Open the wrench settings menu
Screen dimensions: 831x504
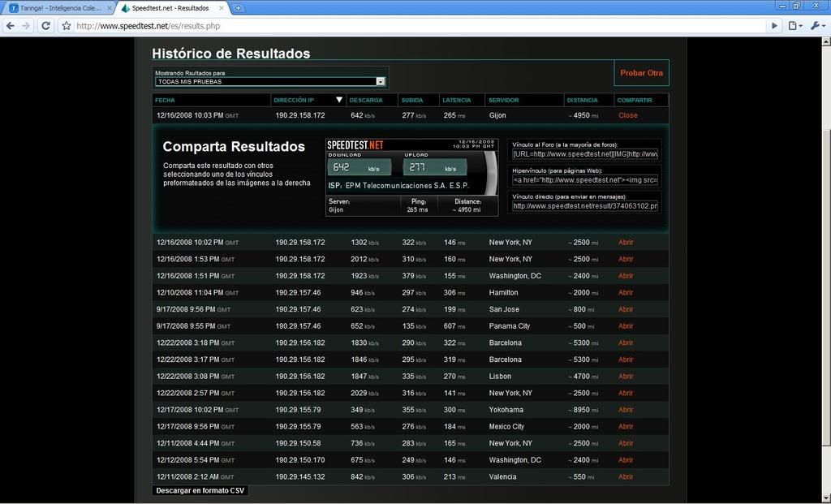pyautogui.click(x=816, y=25)
